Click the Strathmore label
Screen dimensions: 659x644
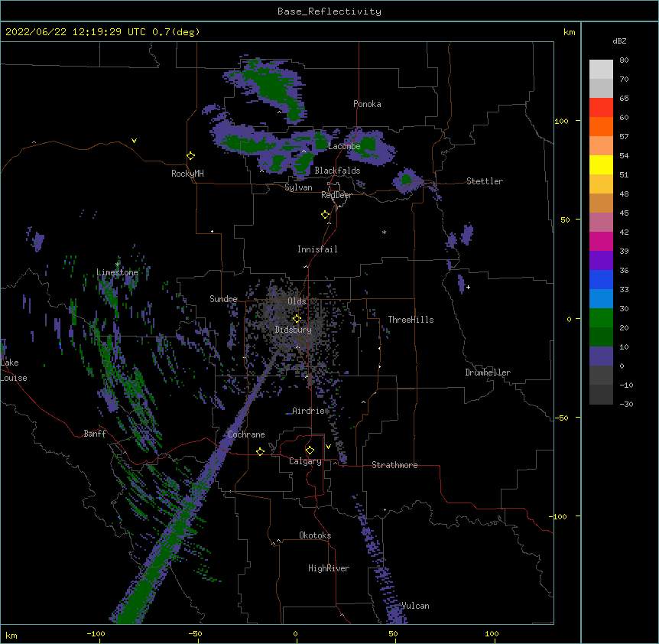[x=394, y=465]
